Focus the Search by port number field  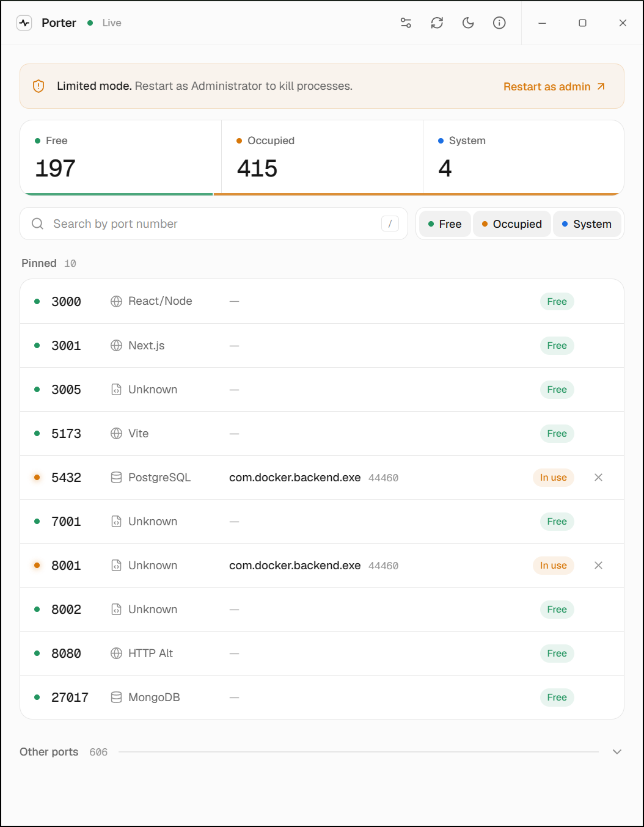pos(214,224)
